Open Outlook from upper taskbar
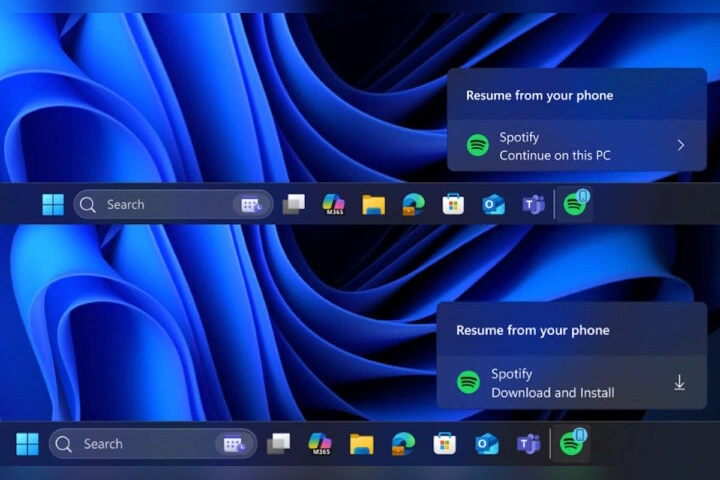This screenshot has height=480, width=720. tap(494, 205)
